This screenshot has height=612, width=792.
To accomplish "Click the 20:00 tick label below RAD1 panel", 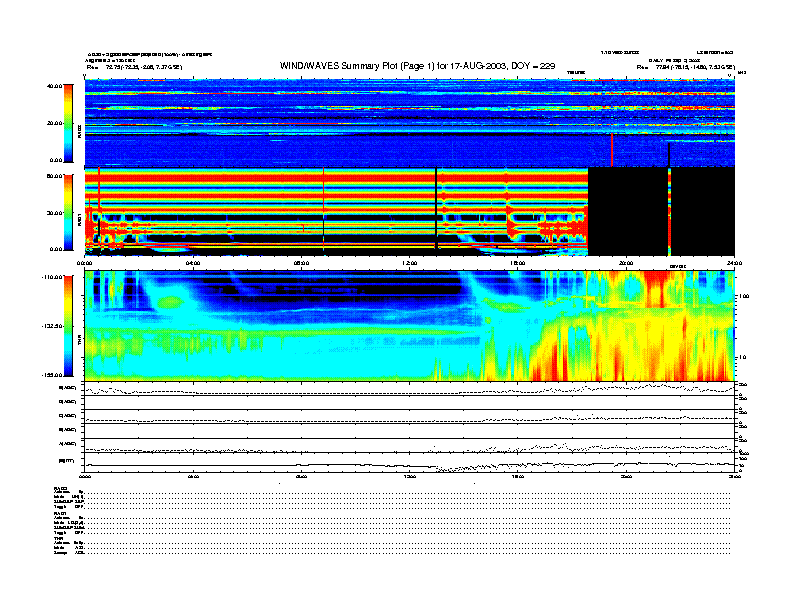I will click(626, 263).
